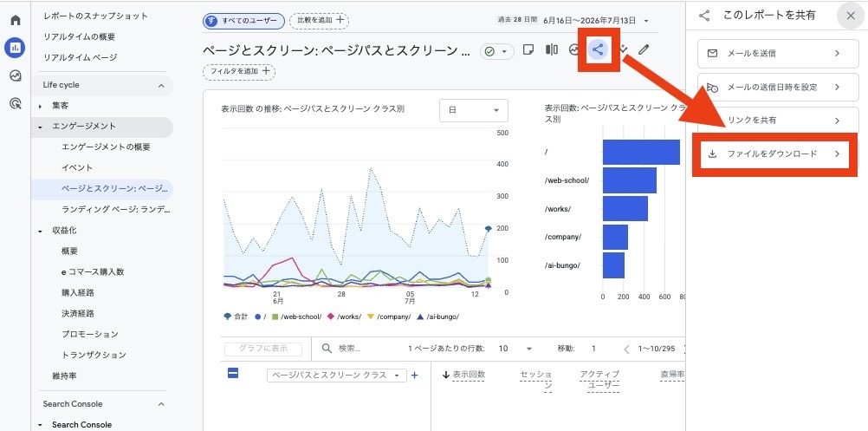Image resolution: width=868 pixels, height=431 pixels.
Task: Select the ページとスクリーン nav item
Action: coord(102,189)
